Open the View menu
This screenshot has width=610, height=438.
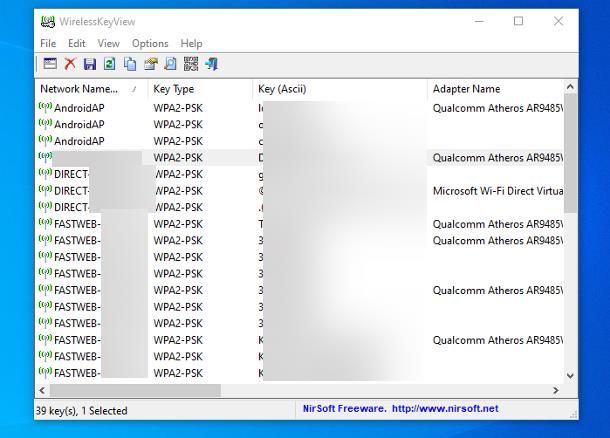(x=109, y=43)
